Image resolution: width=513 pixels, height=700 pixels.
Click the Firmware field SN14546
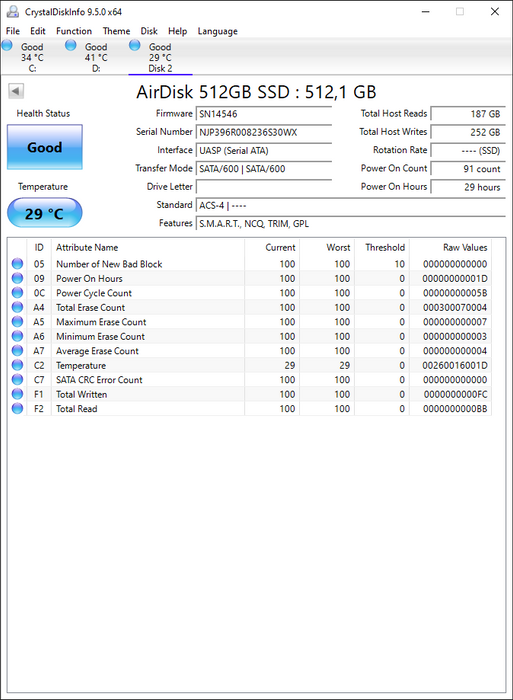(264, 114)
